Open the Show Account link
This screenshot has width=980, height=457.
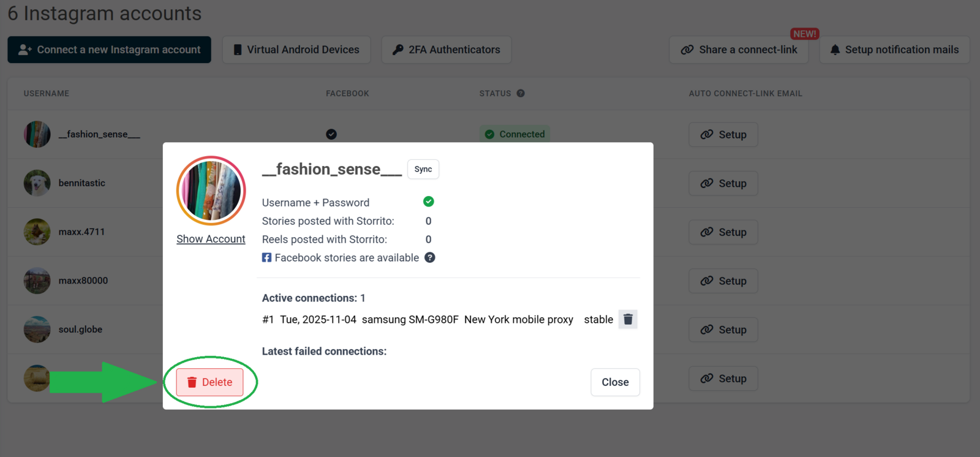click(211, 239)
